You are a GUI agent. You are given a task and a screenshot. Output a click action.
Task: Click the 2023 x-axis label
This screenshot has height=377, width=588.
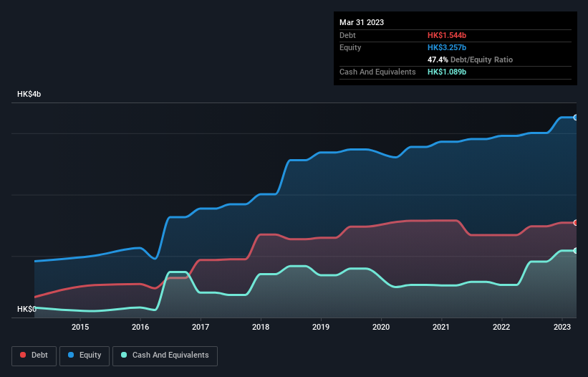562,327
